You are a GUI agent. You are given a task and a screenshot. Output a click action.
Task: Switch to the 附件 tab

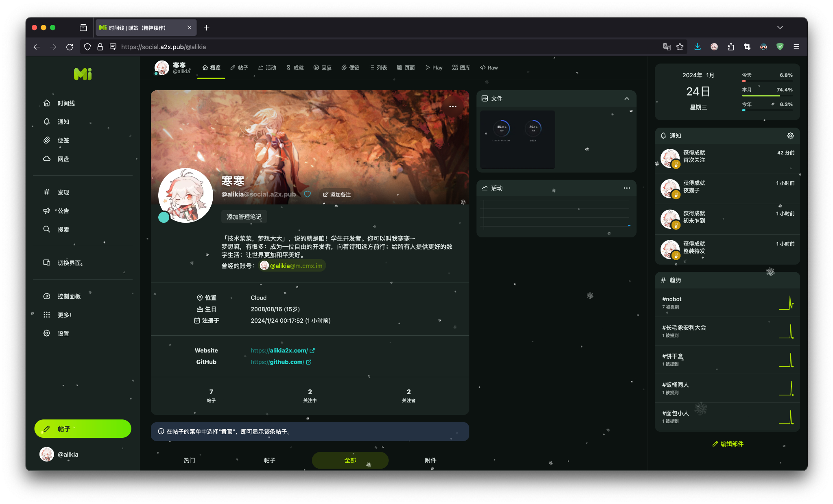(x=431, y=460)
